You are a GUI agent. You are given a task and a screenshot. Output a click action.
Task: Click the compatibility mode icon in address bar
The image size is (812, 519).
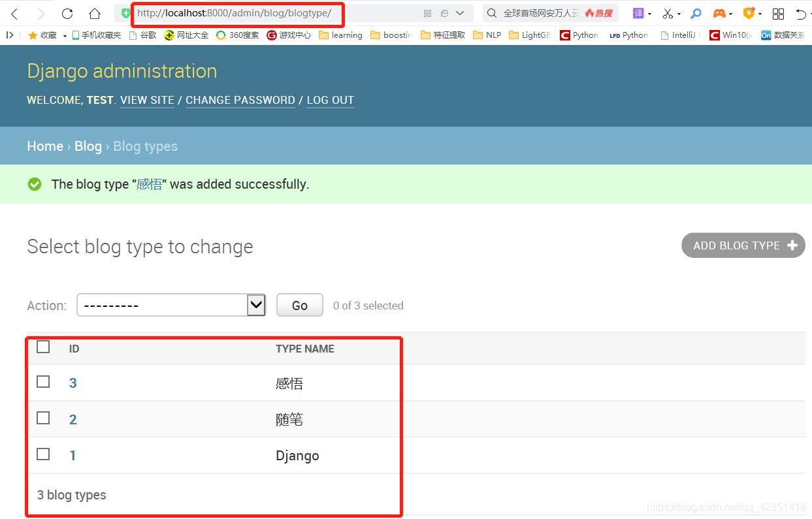pyautogui.click(x=444, y=13)
